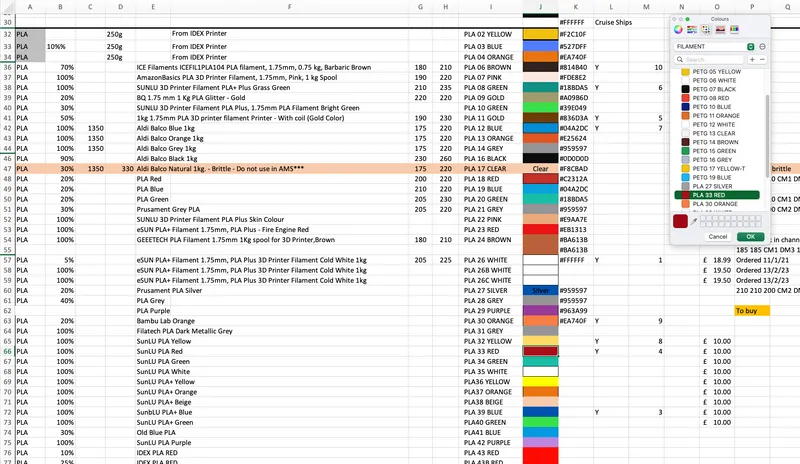Select column F header
This screenshot has width=800, height=464.
coord(289,7)
